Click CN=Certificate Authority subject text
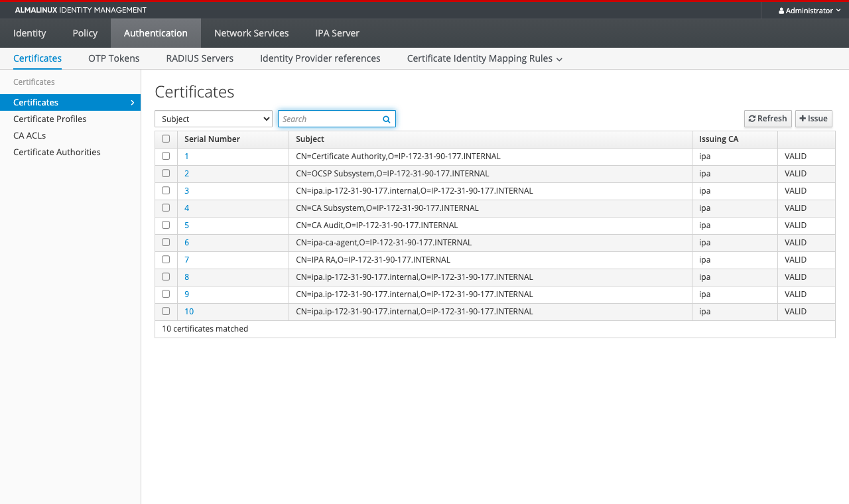Viewport: 849px width, 504px height. pos(398,156)
